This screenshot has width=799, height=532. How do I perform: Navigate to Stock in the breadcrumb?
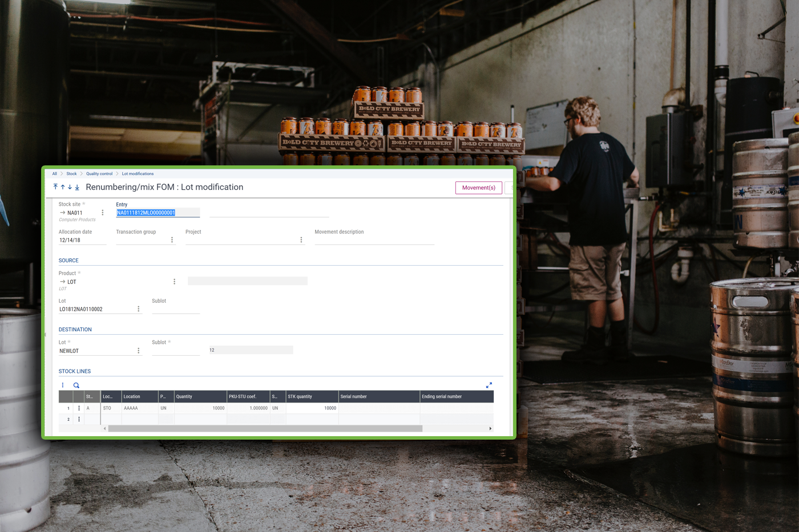[x=71, y=174]
